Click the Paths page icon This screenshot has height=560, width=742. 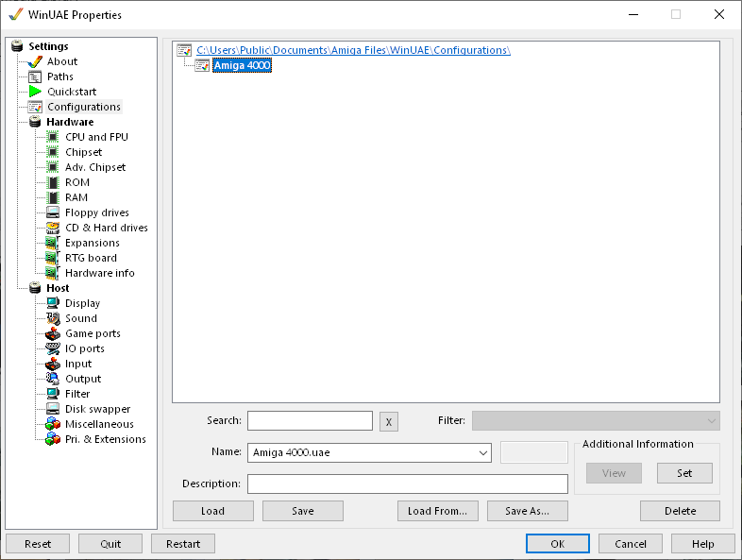[35, 76]
